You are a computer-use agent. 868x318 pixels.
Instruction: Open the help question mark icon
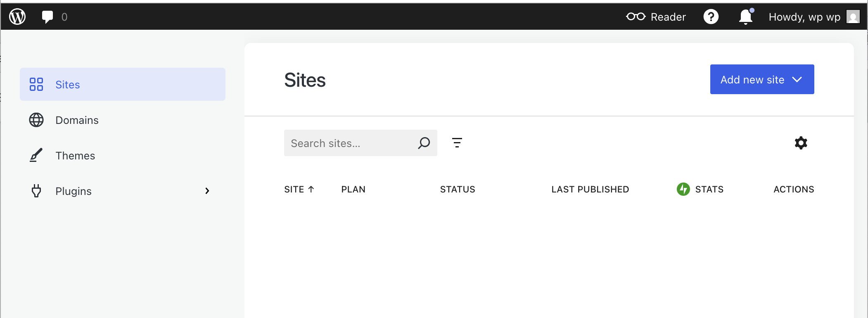point(711,17)
